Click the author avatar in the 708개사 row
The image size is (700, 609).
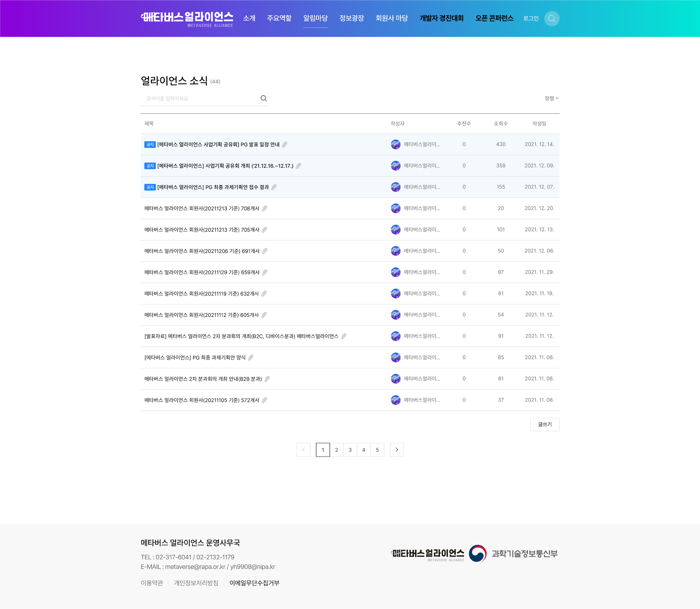click(396, 208)
